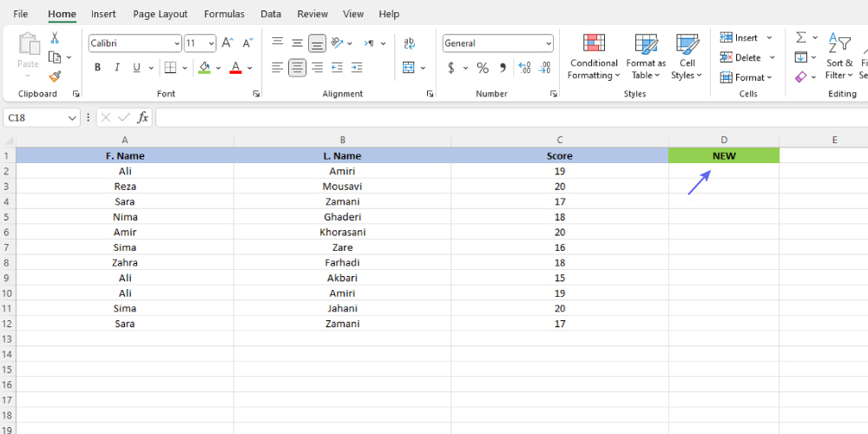
Task: Click the Increase Indent icon
Action: point(356,68)
